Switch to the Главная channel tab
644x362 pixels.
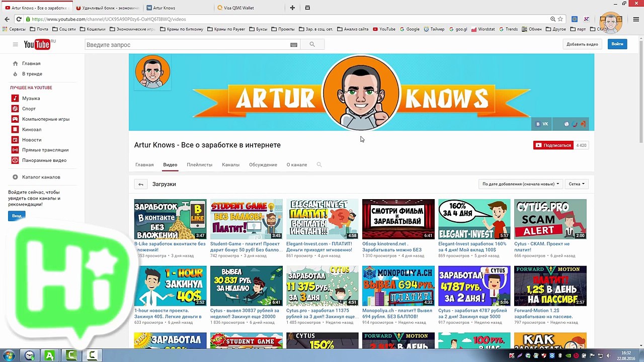point(144,165)
